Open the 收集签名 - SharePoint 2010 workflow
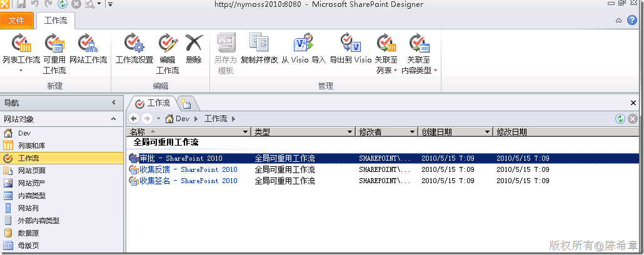Viewport: 644px width, 255px height. click(x=189, y=180)
